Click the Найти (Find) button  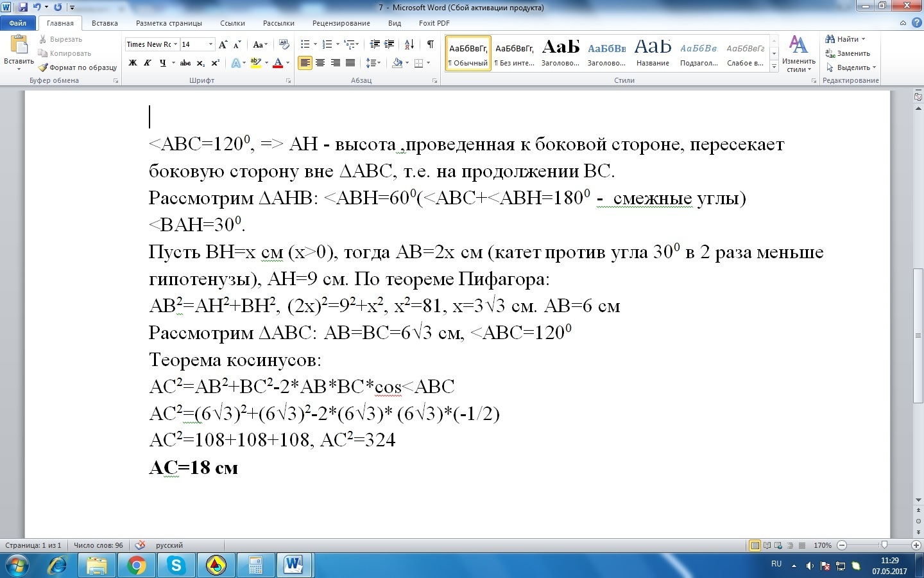846,39
